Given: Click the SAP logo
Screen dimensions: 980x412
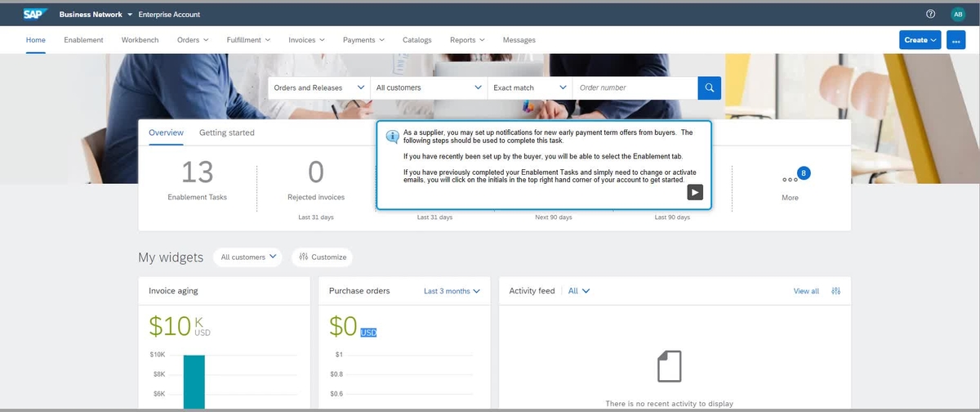Looking at the screenshot, I should (35, 14).
